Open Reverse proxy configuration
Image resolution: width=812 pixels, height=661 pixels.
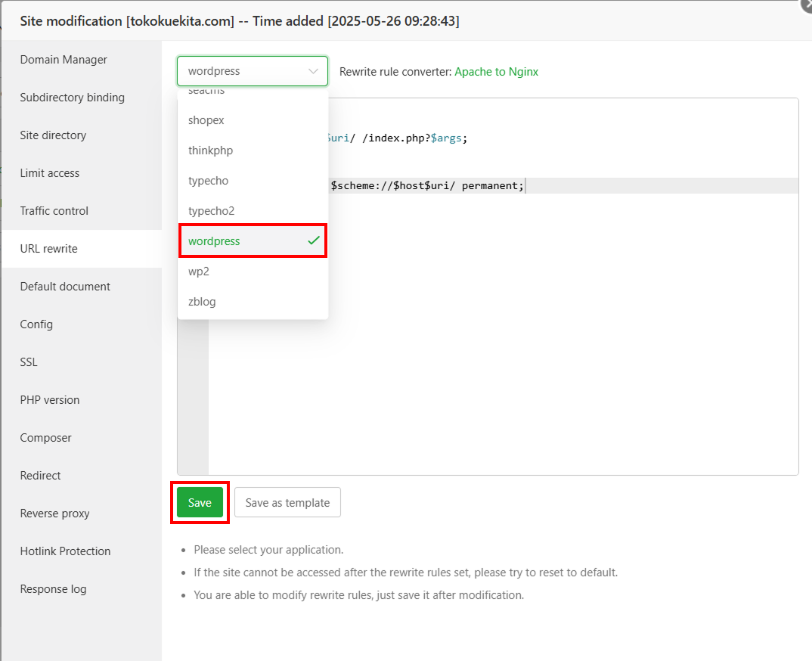[53, 513]
